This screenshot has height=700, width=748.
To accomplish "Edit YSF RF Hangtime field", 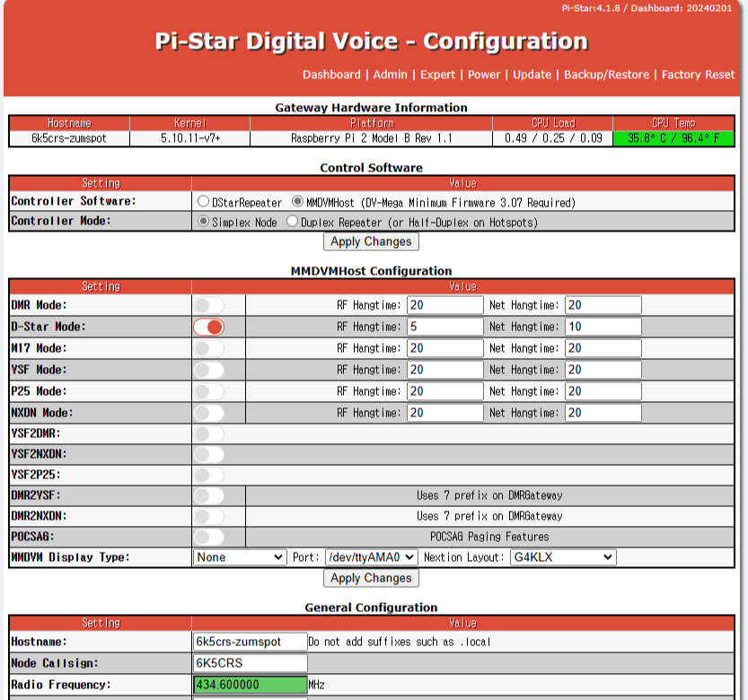I will [x=445, y=370].
